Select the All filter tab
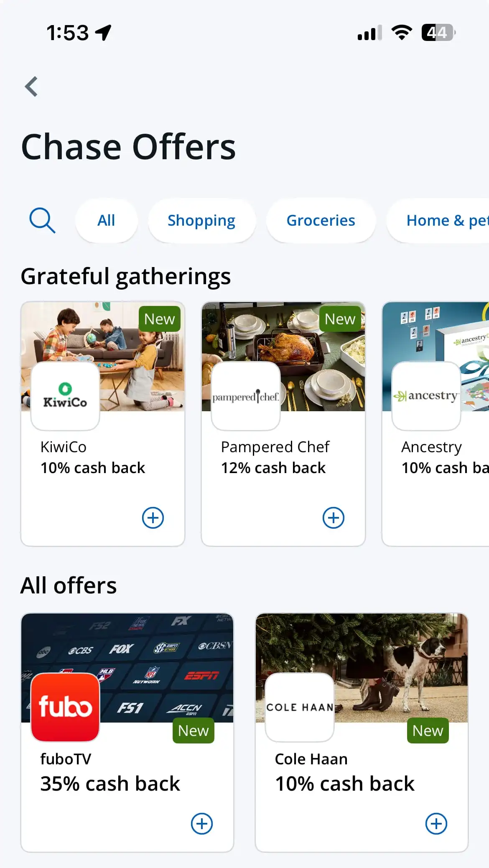This screenshot has height=868, width=489. click(106, 220)
